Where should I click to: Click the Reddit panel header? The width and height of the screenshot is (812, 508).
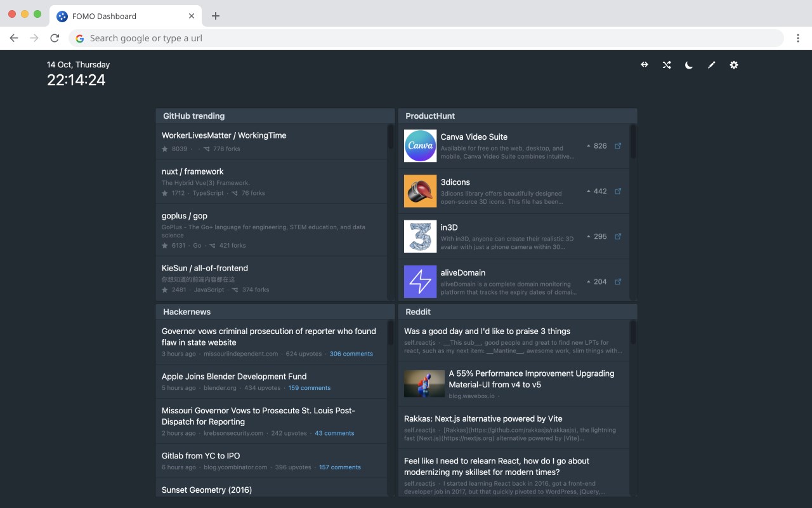pyautogui.click(x=518, y=312)
